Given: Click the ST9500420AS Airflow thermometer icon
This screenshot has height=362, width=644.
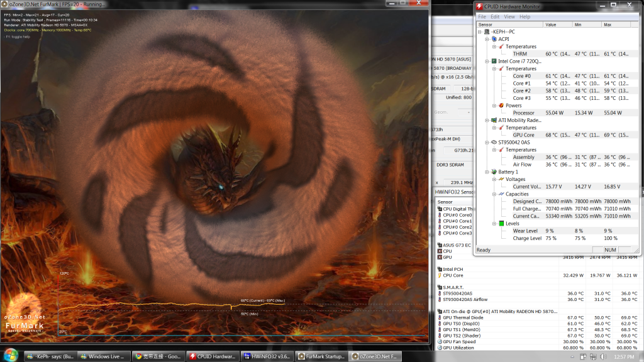Looking at the screenshot, I should tap(440, 300).
